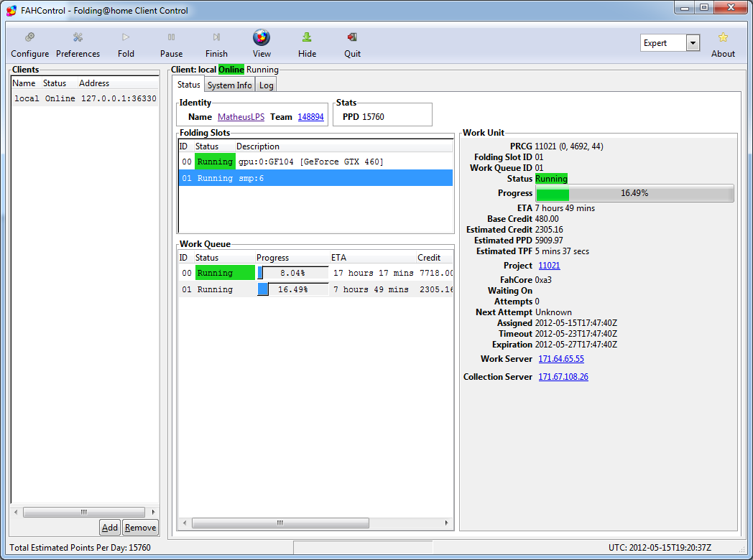Switch to the System Info tab
Viewport: 753px width, 560px height.
tap(229, 85)
